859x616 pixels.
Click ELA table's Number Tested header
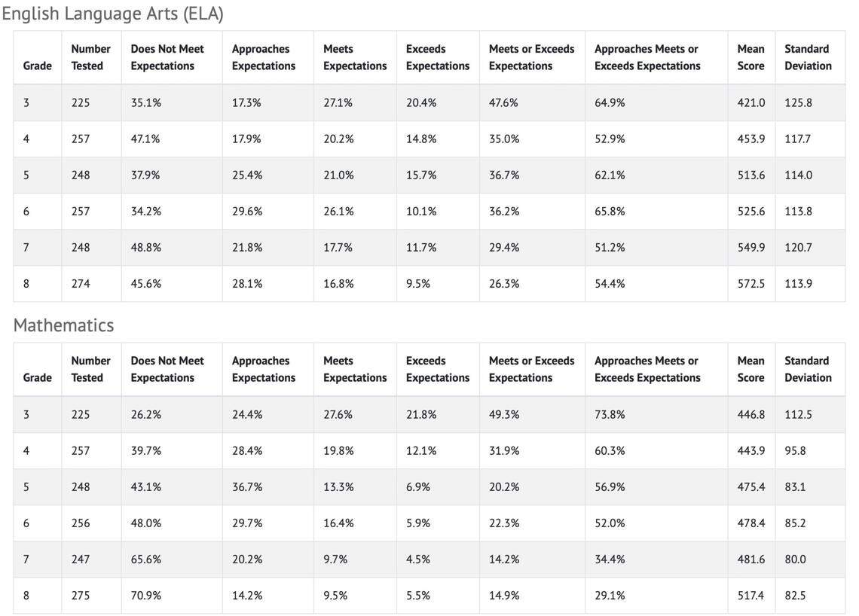tap(90, 57)
